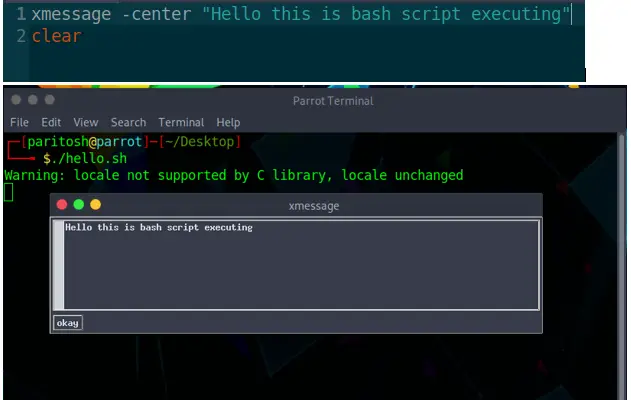631x400 pixels.
Task: Place cursor on the clear command line
Action: (x=57, y=36)
